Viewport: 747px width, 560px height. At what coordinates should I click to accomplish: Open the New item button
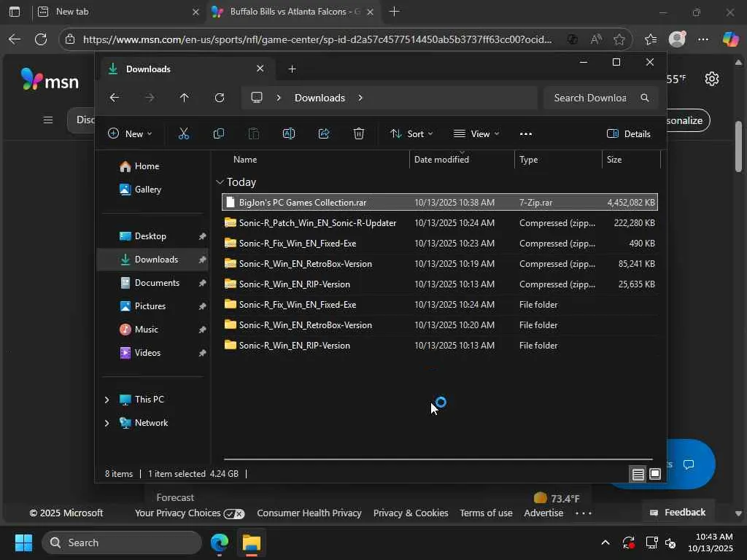[x=130, y=133]
